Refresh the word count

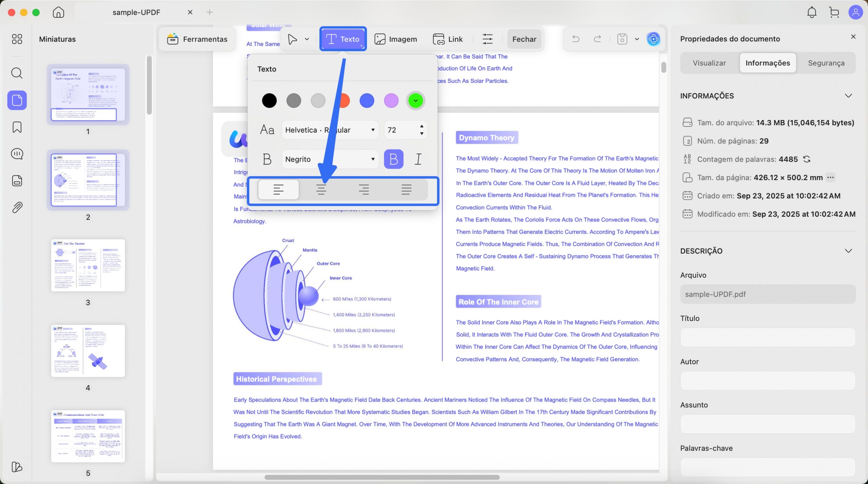(x=807, y=159)
